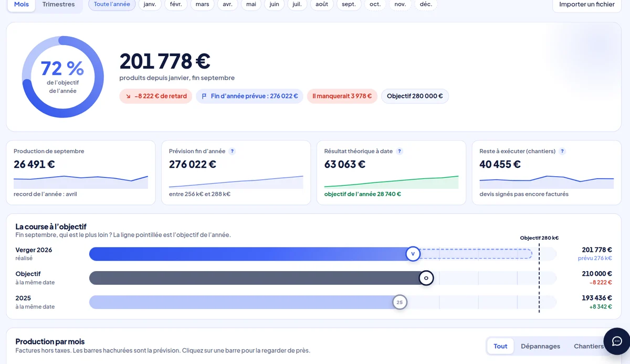This screenshot has height=364, width=630.
Task: Select the mai month chip
Action: (251, 4)
